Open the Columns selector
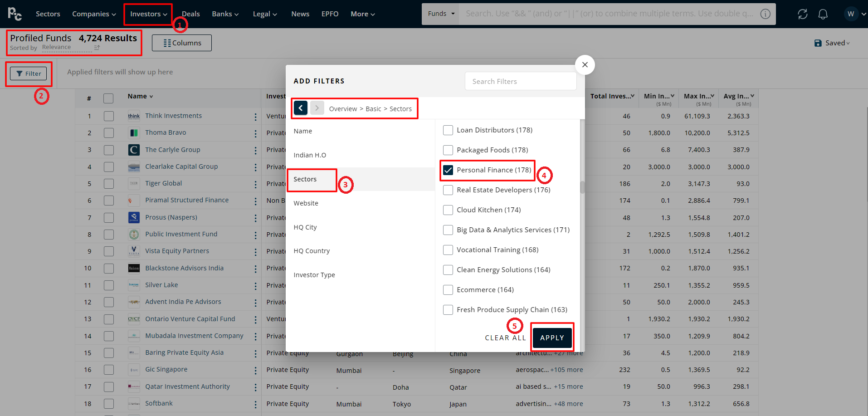Image resolution: width=868 pixels, height=416 pixels. [182, 43]
